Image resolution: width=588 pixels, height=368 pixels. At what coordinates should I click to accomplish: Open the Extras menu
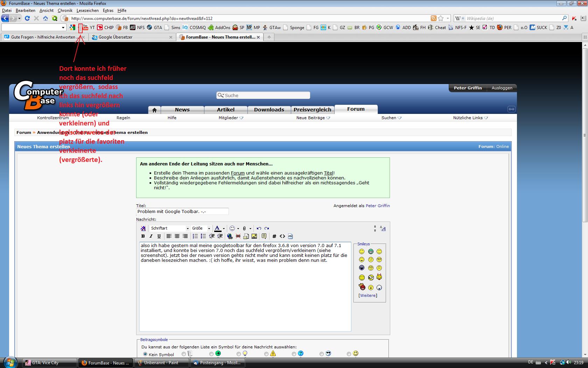point(108,11)
